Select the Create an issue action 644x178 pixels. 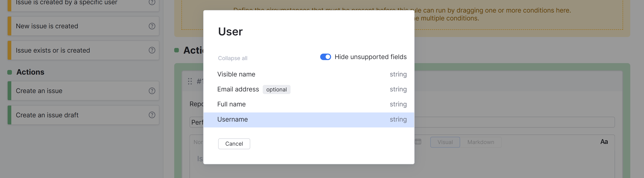tap(39, 91)
